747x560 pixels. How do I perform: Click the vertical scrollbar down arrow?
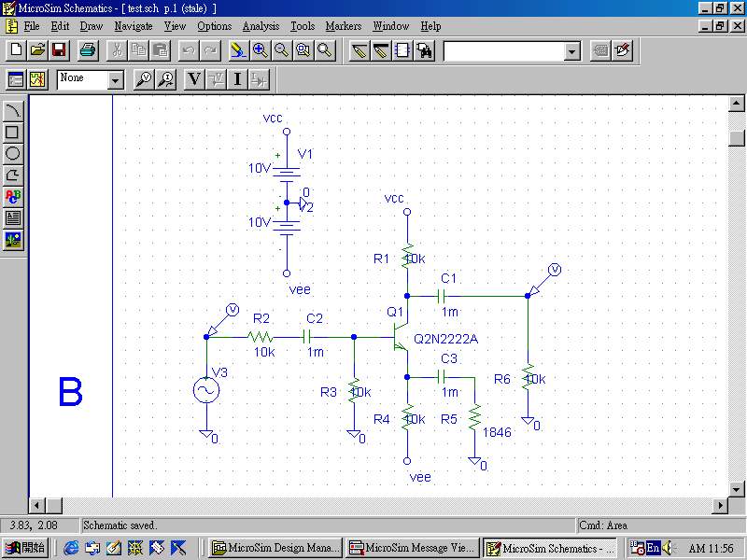[737, 488]
